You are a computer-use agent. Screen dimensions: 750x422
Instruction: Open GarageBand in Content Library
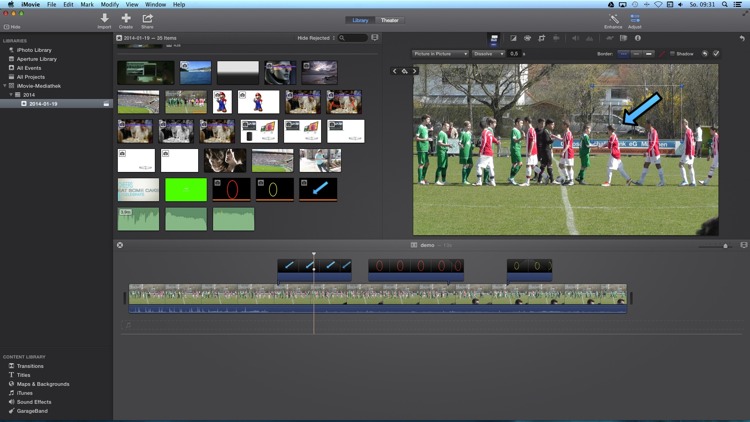[x=32, y=411]
